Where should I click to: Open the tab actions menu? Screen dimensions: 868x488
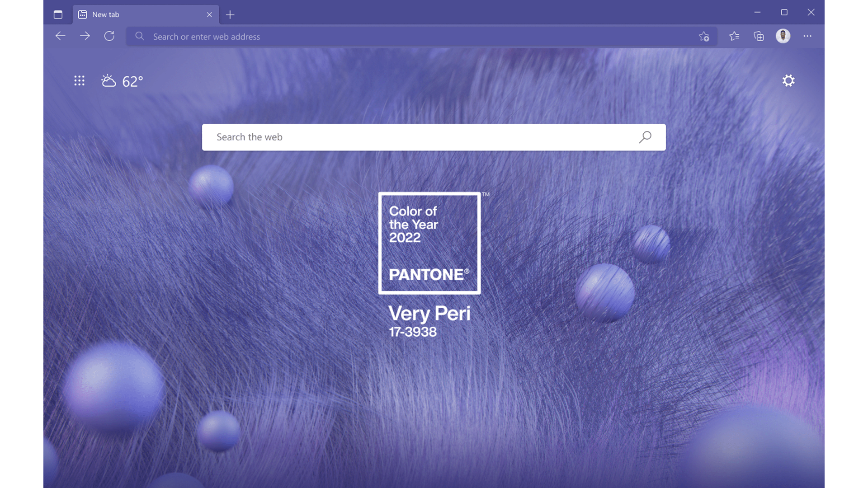point(58,14)
